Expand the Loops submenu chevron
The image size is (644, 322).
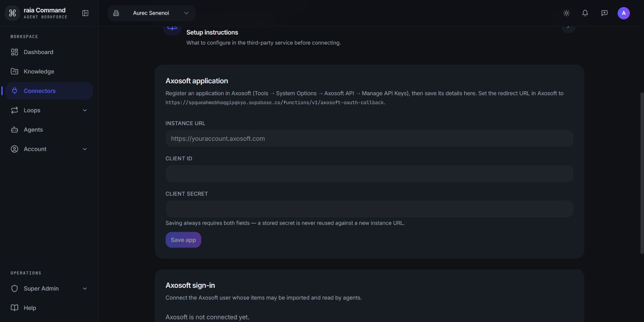[x=85, y=110]
